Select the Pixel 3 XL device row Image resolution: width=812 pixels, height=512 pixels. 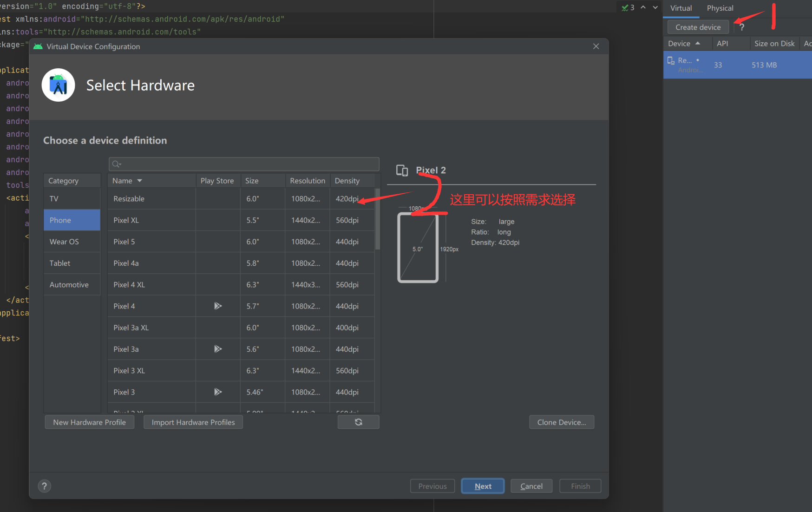(241, 370)
